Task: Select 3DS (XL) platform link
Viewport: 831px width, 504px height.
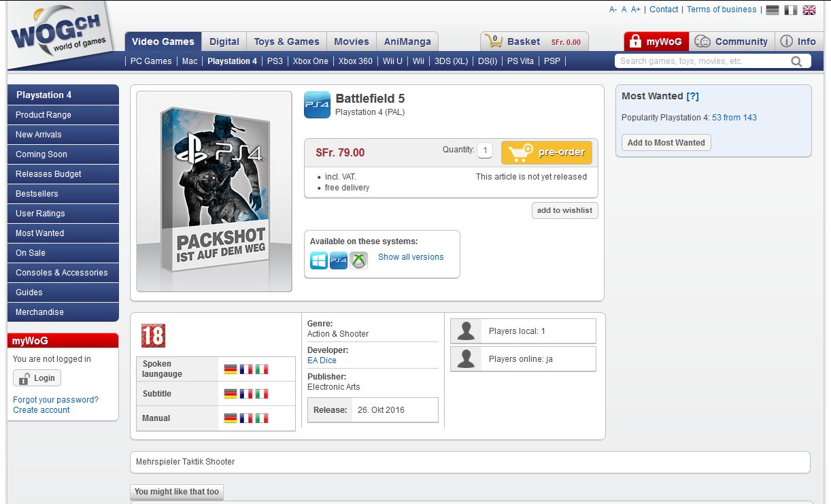Action: pos(452,61)
